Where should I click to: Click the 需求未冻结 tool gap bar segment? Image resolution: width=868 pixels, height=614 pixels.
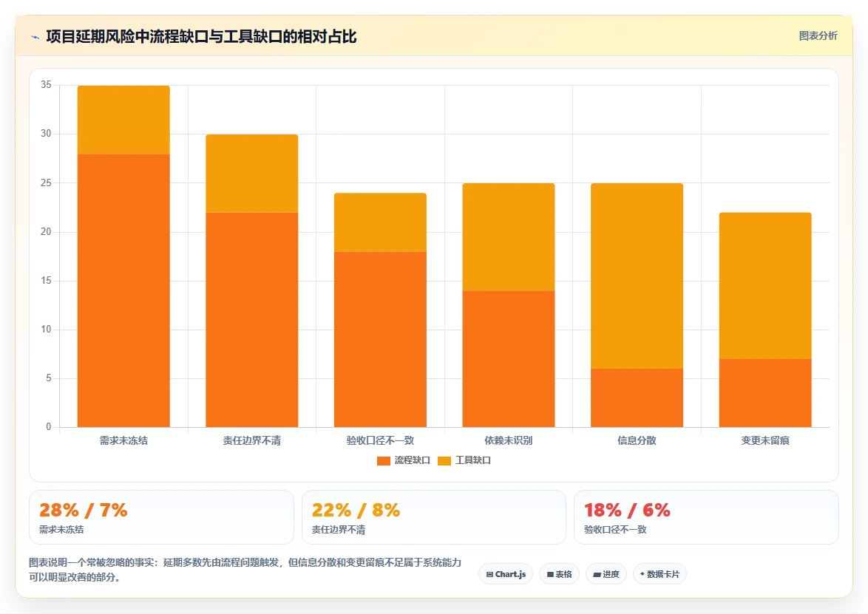point(123,120)
